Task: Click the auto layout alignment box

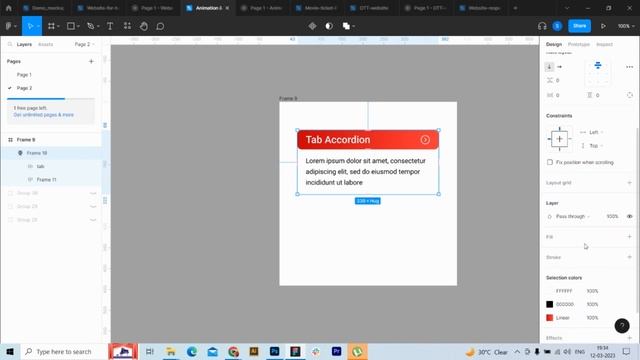Action: [598, 73]
